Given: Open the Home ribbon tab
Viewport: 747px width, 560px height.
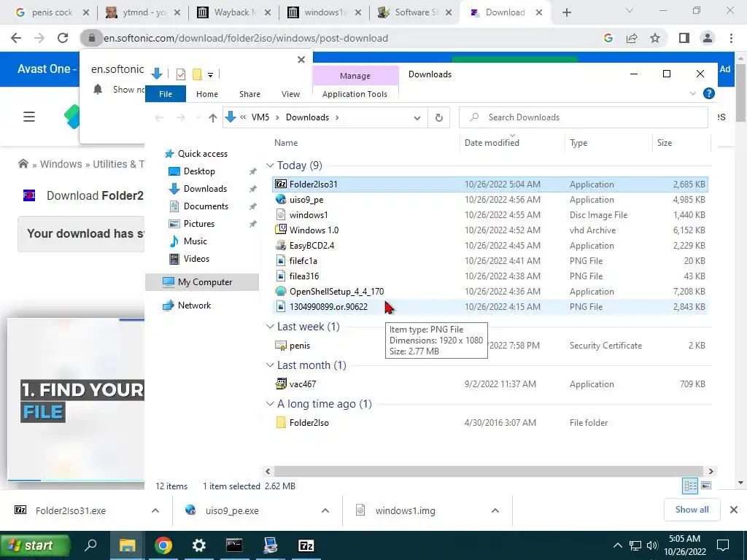Looking at the screenshot, I should [207, 94].
